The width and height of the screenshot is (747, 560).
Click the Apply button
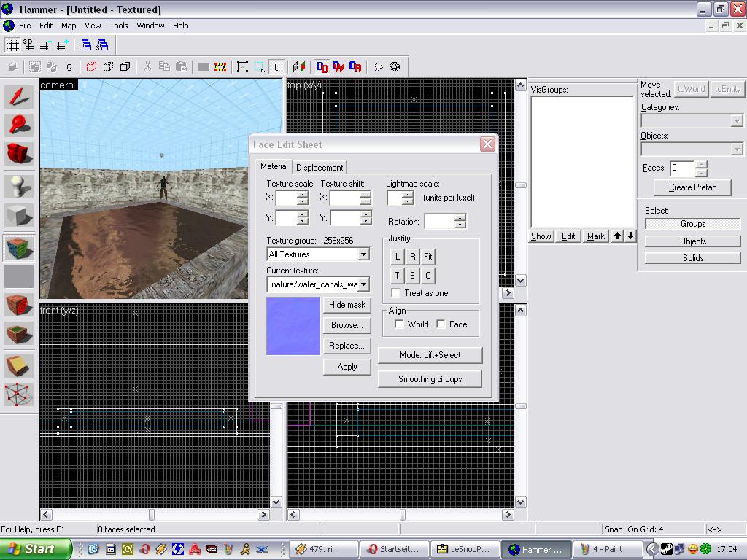pos(347,367)
